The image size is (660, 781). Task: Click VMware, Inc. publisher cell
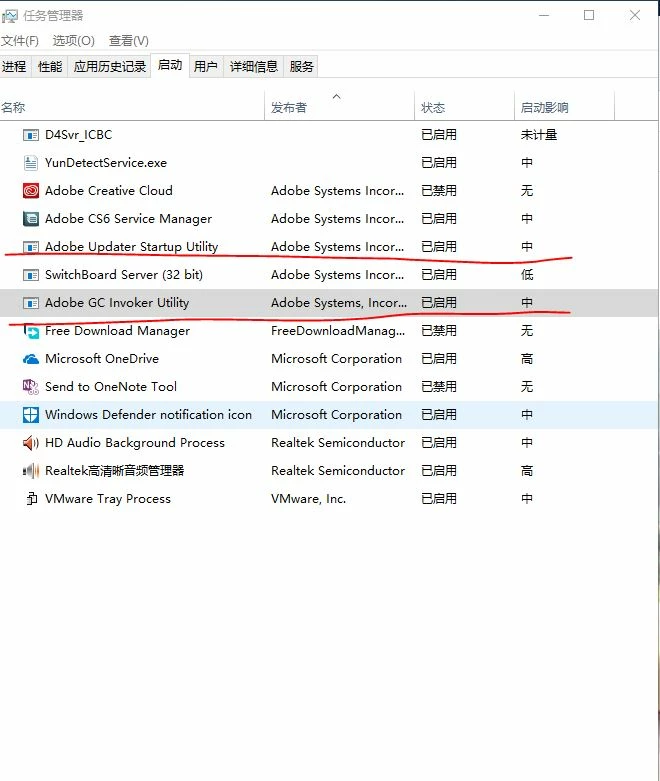tap(308, 499)
